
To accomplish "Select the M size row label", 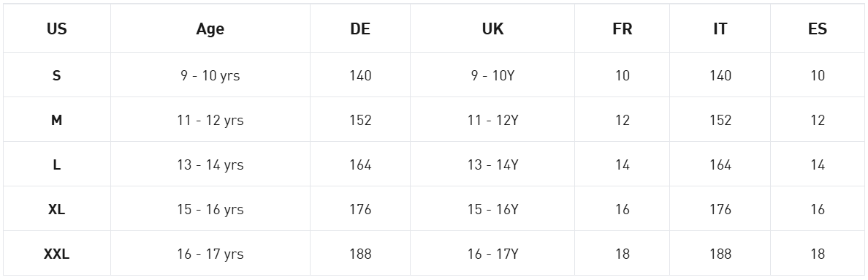I will pos(56,120).
